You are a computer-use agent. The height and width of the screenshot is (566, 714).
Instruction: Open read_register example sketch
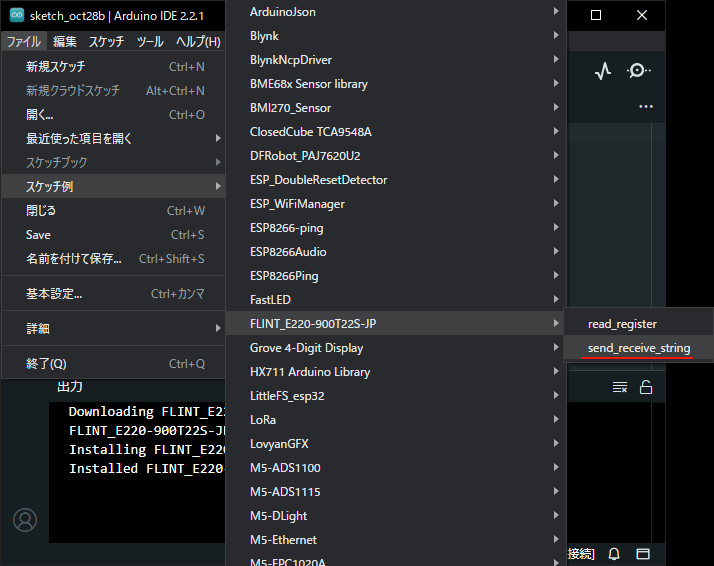(x=638, y=324)
